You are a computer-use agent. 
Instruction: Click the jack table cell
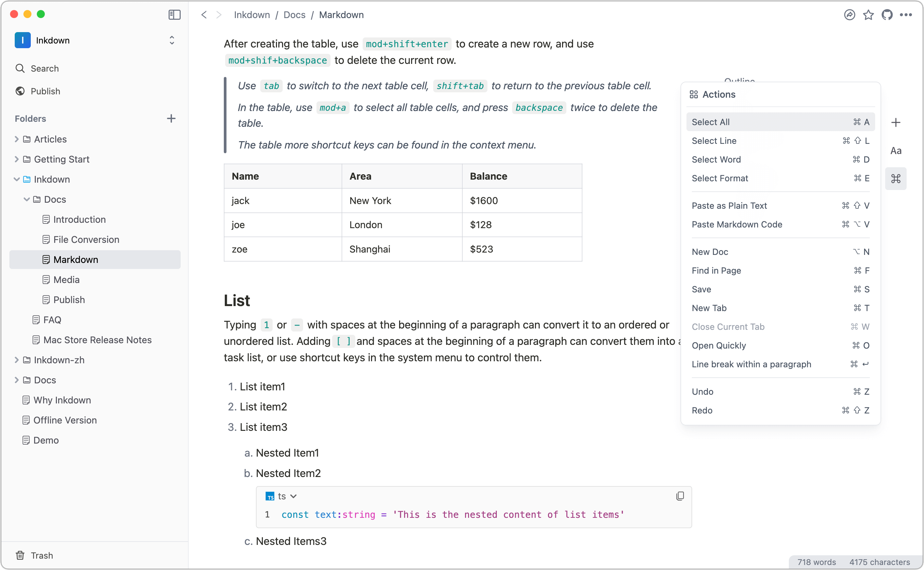click(283, 201)
